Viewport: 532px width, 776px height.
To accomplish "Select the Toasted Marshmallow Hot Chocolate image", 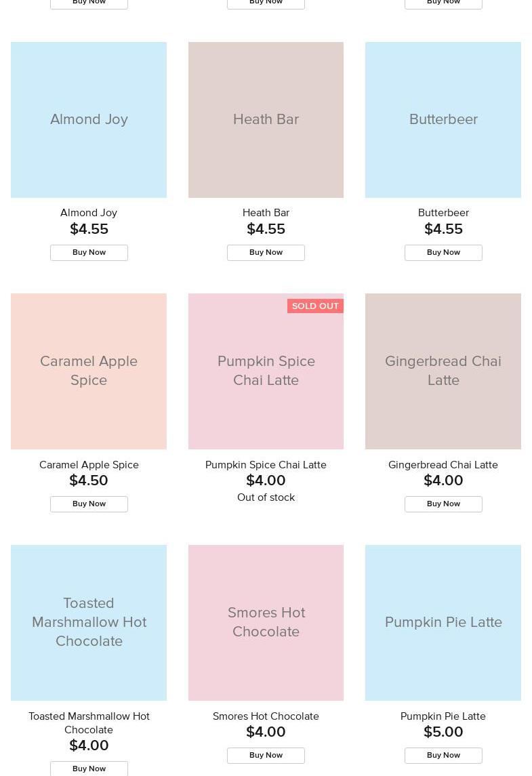I will tap(89, 623).
